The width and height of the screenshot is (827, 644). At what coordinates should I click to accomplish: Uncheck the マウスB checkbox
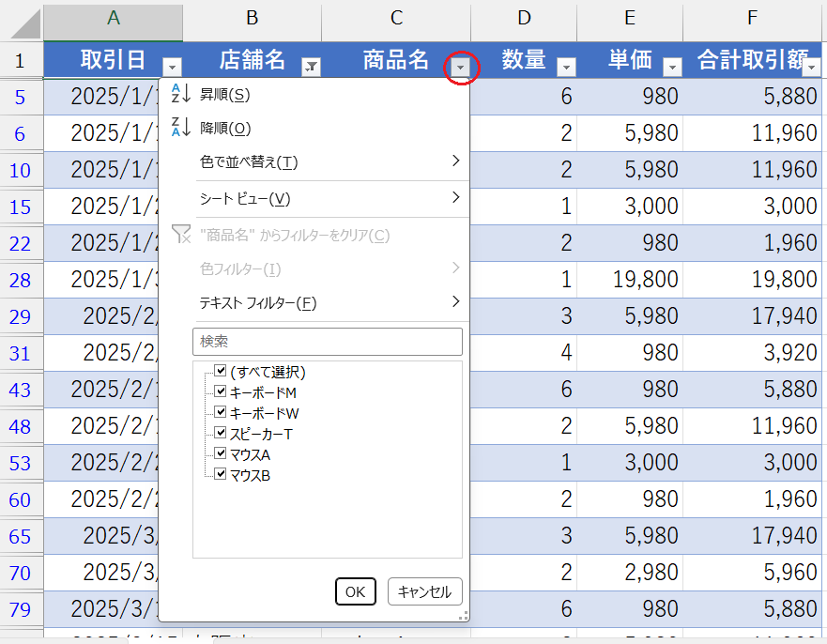coord(221,475)
